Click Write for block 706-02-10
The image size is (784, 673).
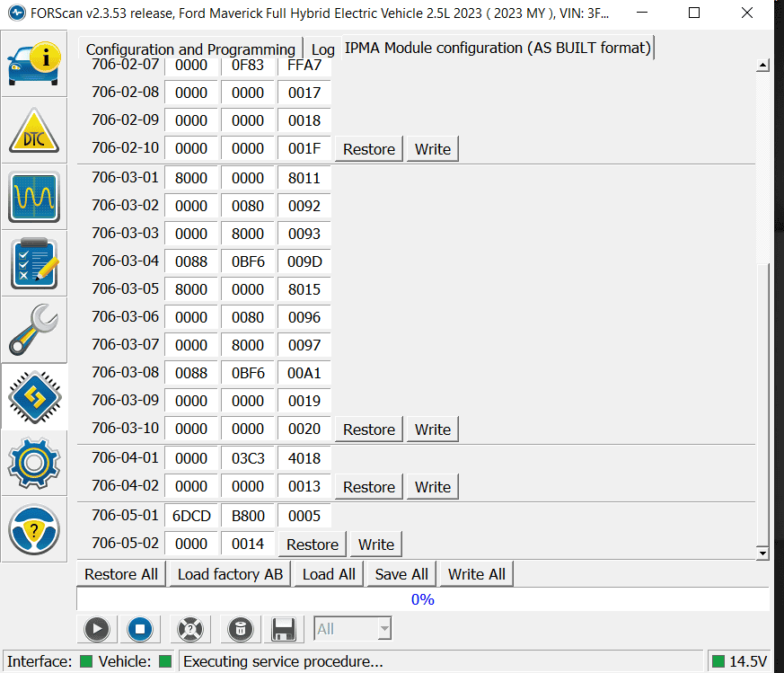tap(433, 149)
